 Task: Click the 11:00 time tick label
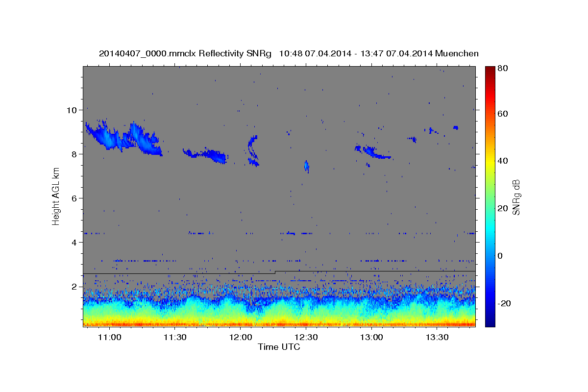[x=110, y=338]
